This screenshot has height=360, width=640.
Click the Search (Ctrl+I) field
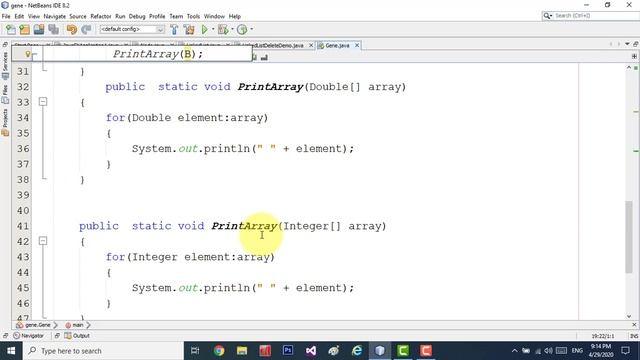click(590, 16)
